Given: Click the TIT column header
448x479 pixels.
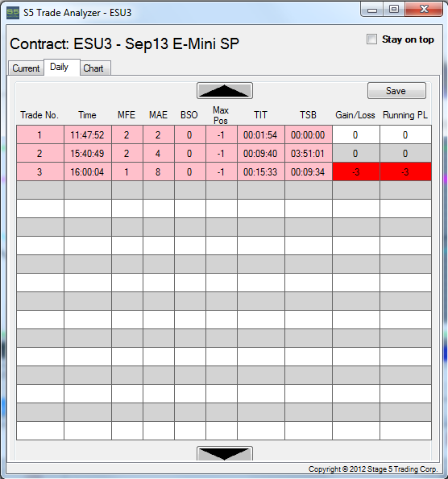Looking at the screenshot, I should [260, 115].
